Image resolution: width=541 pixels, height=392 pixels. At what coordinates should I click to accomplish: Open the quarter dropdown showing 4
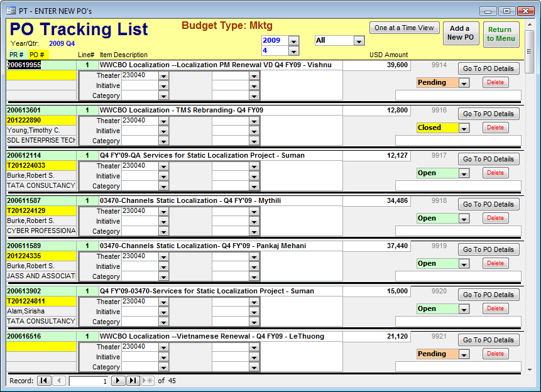point(293,51)
